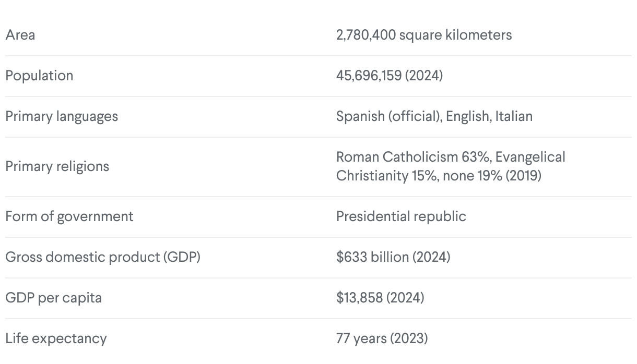This screenshot has width=637, height=364.
Task: Select the $13,858 (2024) value
Action: coord(380,298)
